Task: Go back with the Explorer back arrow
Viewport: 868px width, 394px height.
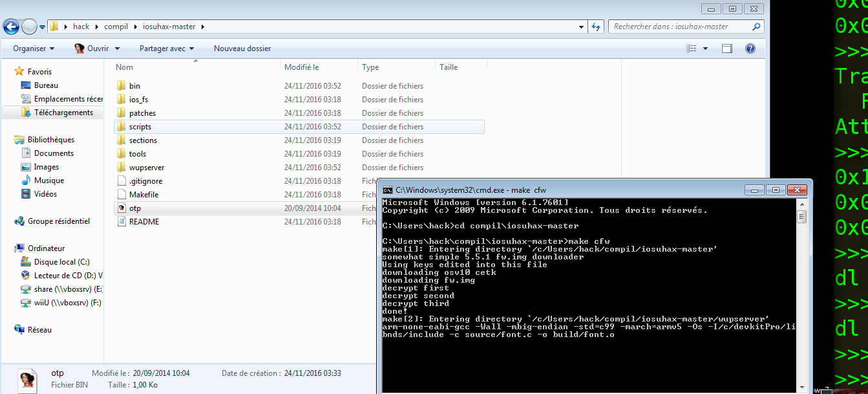Action: pos(11,27)
